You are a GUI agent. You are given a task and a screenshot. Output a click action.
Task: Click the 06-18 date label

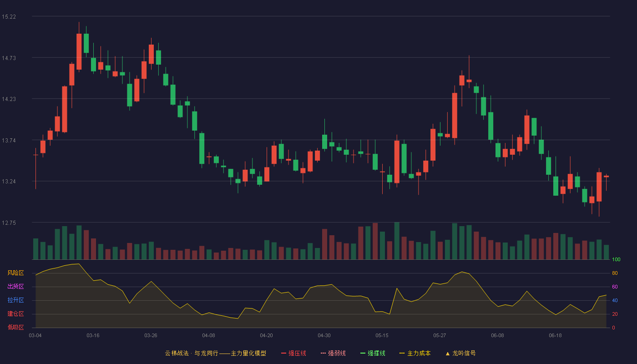(x=555, y=335)
